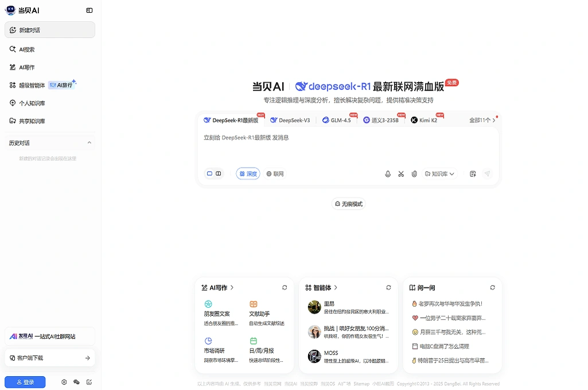Image resolution: width=588 pixels, height=390 pixels.
Task: Turn on 无痕模式 incognito mode
Action: 348,204
